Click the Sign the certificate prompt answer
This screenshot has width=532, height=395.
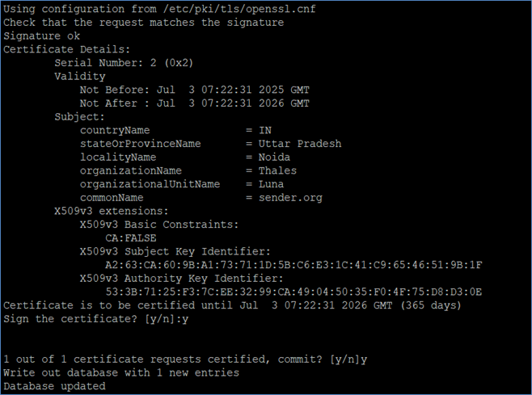tap(185, 319)
